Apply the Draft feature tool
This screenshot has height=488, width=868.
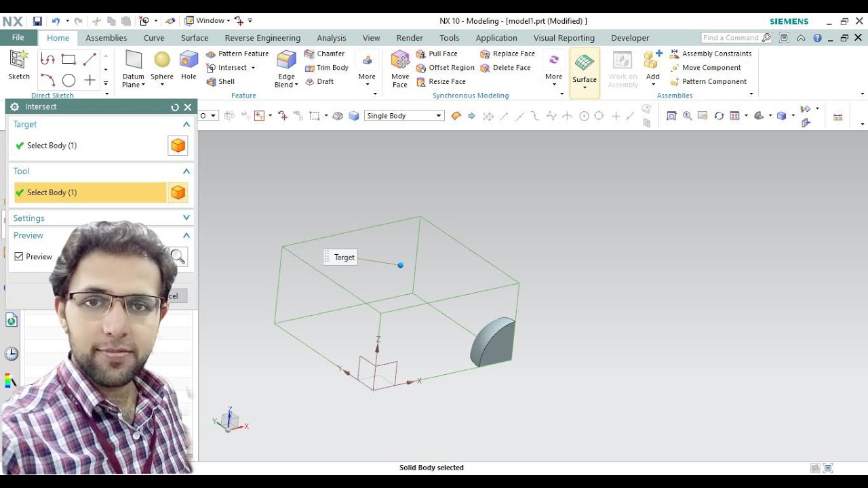pyautogui.click(x=319, y=81)
